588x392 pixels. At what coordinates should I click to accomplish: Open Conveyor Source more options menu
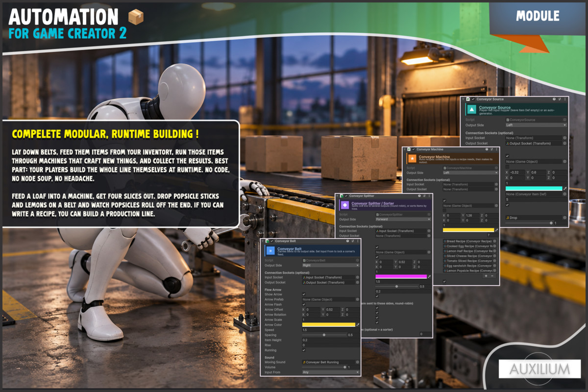565,99
